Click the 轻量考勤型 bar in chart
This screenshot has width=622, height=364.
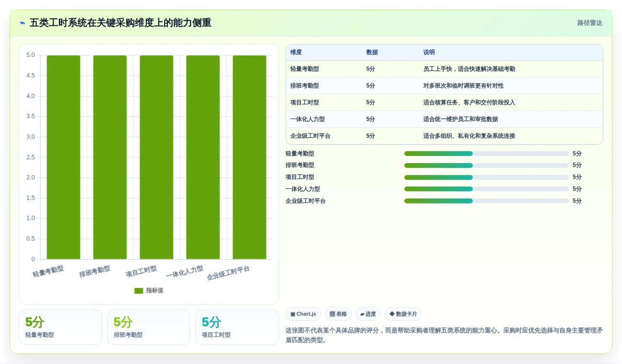(x=64, y=157)
